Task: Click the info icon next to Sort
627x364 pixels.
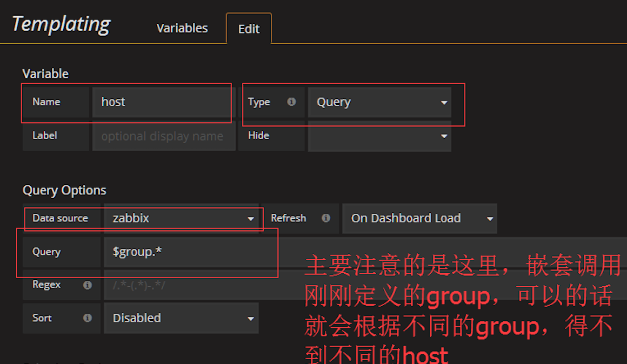Action: point(87,318)
